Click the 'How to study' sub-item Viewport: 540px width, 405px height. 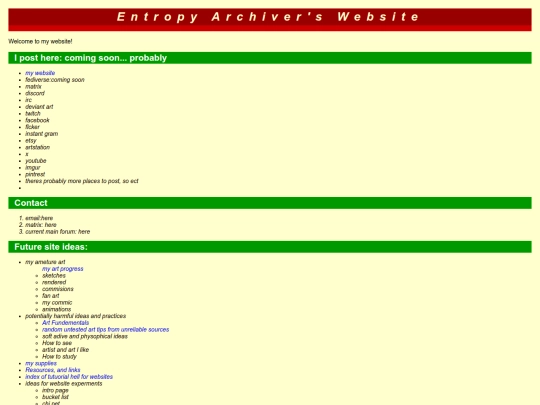[59, 356]
